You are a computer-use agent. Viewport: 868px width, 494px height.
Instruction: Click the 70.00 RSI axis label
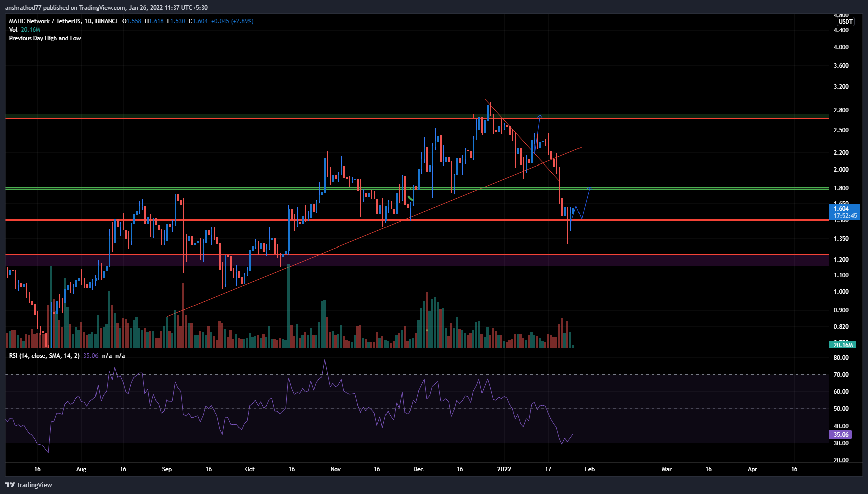pos(841,375)
